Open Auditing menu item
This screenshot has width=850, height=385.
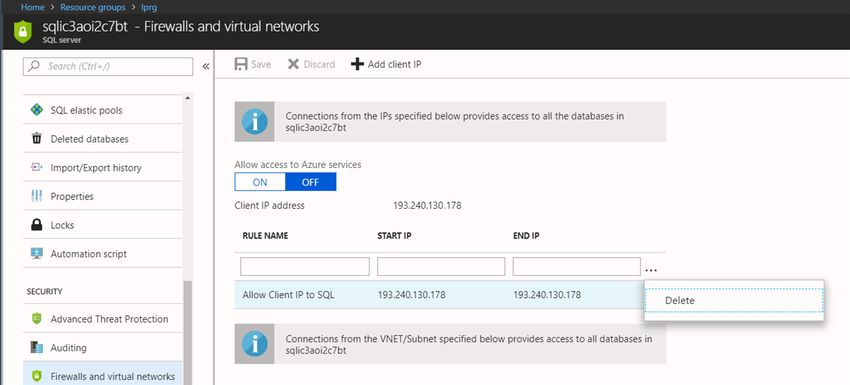coord(103,348)
